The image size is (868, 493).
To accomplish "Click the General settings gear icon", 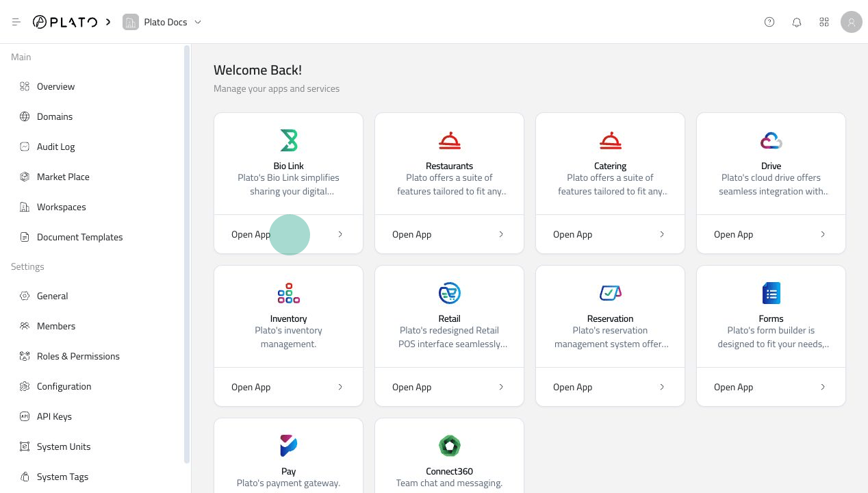I will coord(25,296).
